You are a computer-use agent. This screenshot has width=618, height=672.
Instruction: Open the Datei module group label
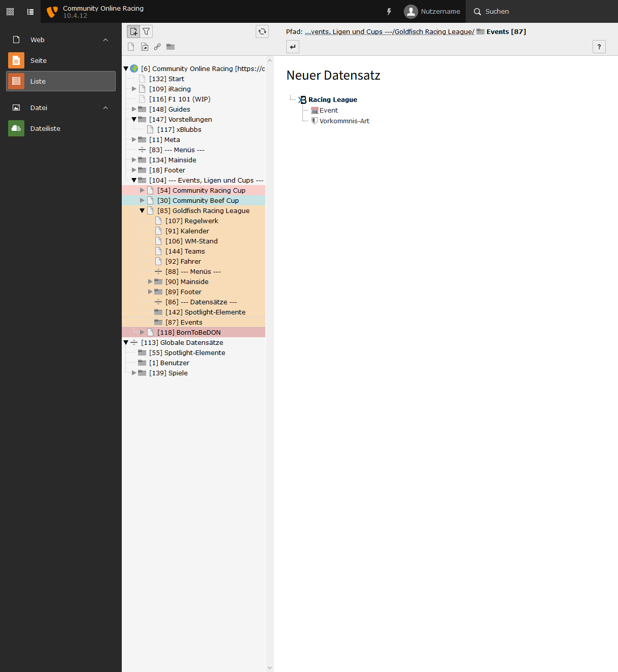coord(39,108)
